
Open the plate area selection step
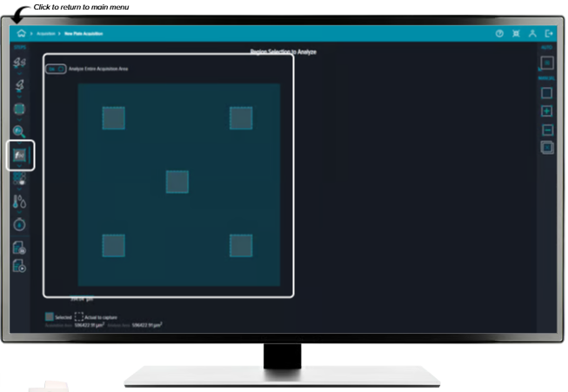pos(19,109)
